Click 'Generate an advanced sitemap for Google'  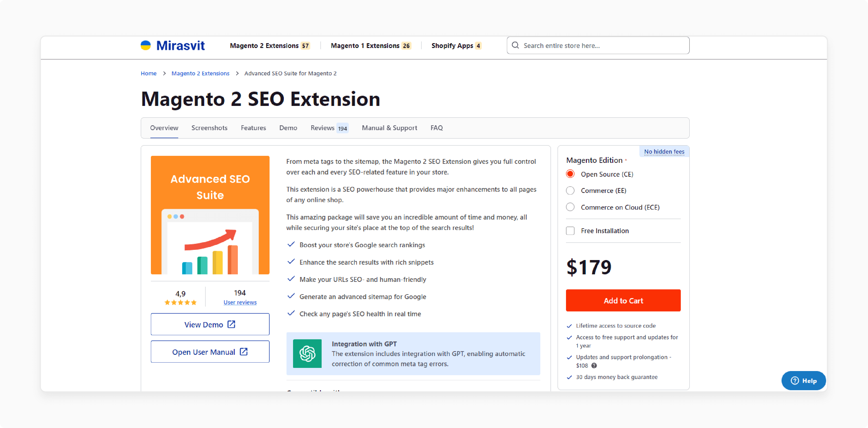pyautogui.click(x=363, y=296)
